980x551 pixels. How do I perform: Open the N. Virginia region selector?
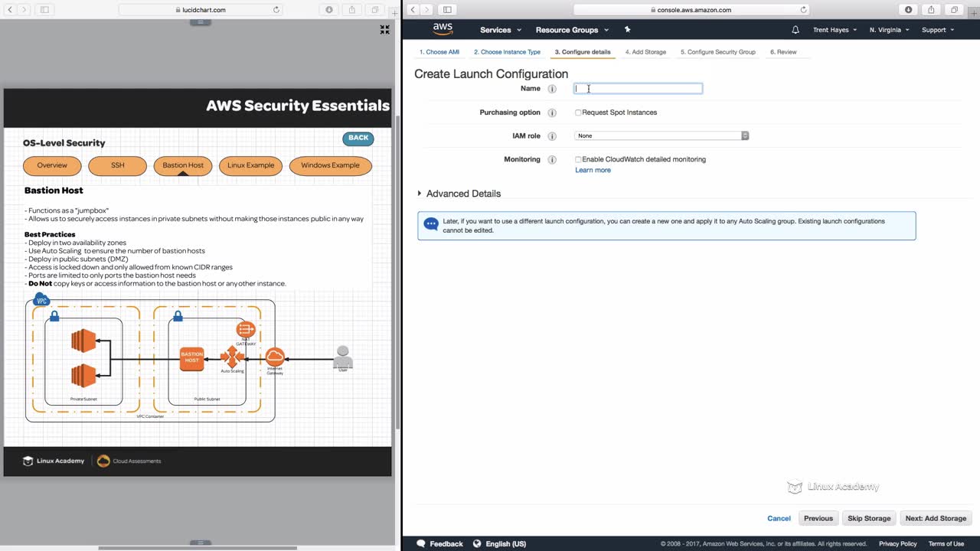tap(889, 30)
